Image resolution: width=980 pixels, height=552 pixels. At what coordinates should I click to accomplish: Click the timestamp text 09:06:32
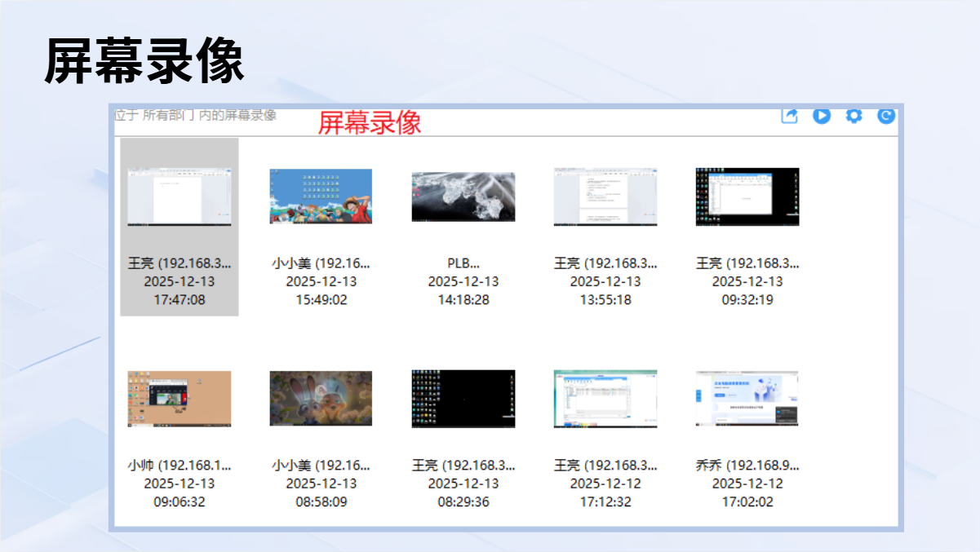pos(180,502)
